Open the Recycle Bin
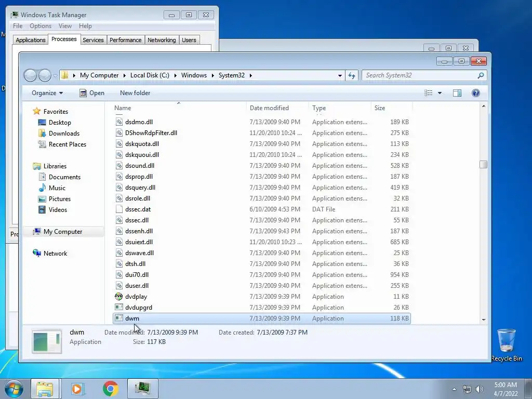 pyautogui.click(x=507, y=345)
